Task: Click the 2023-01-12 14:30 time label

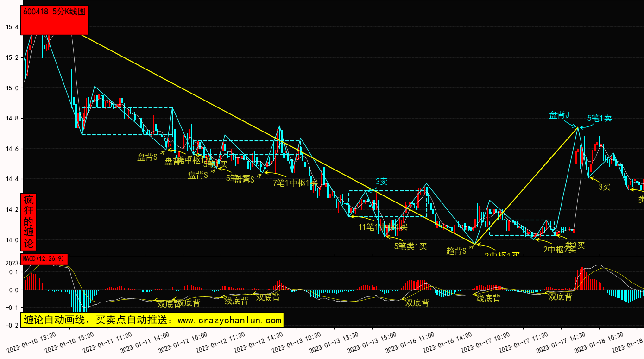Action: click(258, 342)
